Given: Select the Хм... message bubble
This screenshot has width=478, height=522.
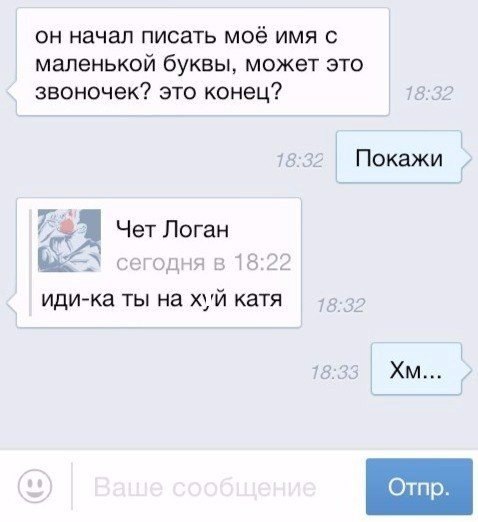Looking at the screenshot, I should tap(416, 369).
